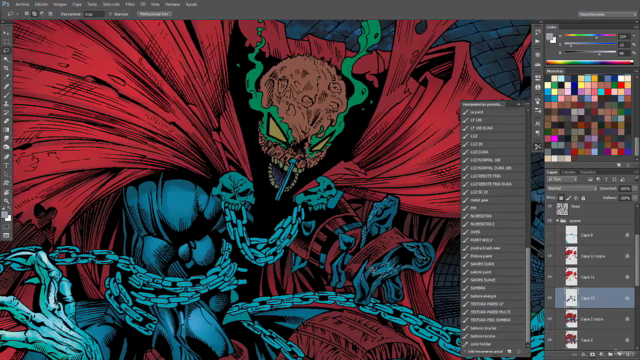The width and height of the screenshot is (640, 360).
Task: Add layer style fx icon
Action: point(583,354)
